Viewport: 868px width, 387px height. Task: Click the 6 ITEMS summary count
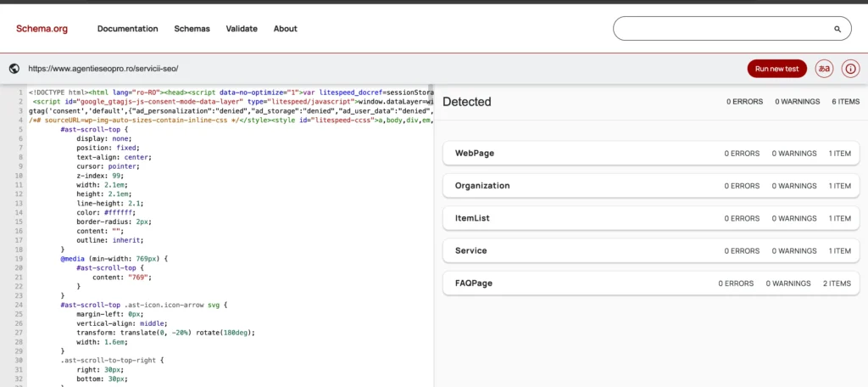[x=845, y=102]
